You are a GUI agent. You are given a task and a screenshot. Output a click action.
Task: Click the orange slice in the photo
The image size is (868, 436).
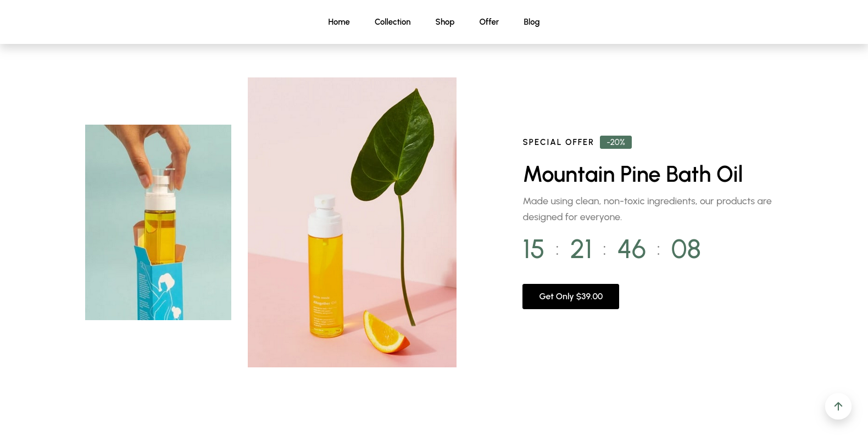click(386, 331)
